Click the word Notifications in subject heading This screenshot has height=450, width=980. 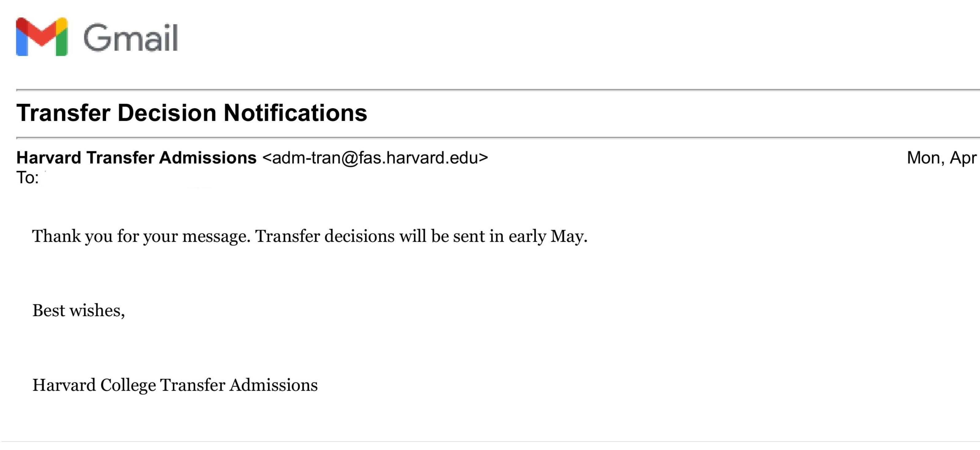(295, 113)
